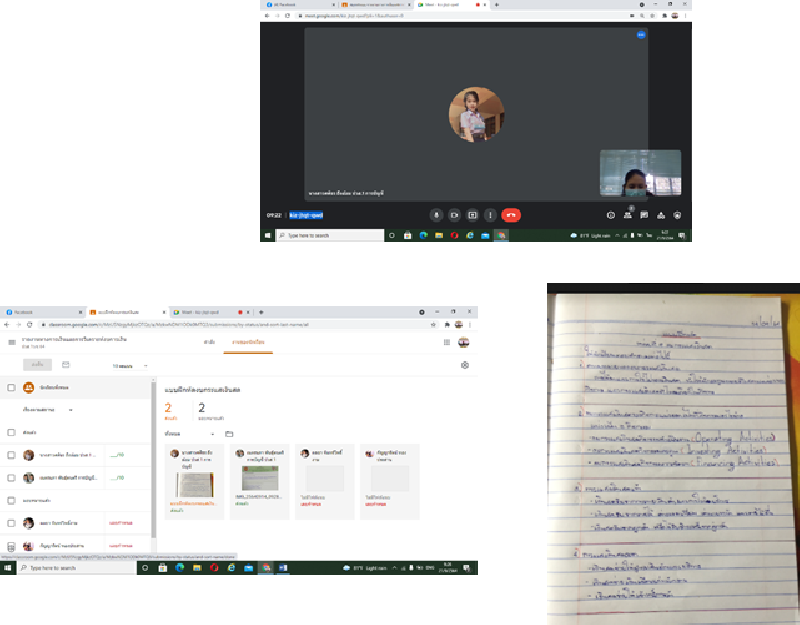Open the Classroom hamburger main menu
The image size is (800, 625).
11,342
